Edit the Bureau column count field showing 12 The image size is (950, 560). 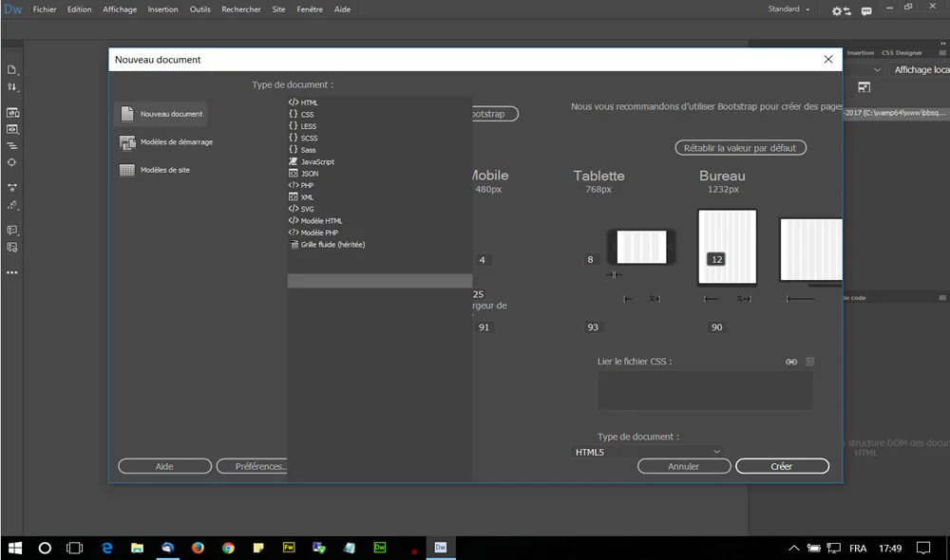coord(717,259)
